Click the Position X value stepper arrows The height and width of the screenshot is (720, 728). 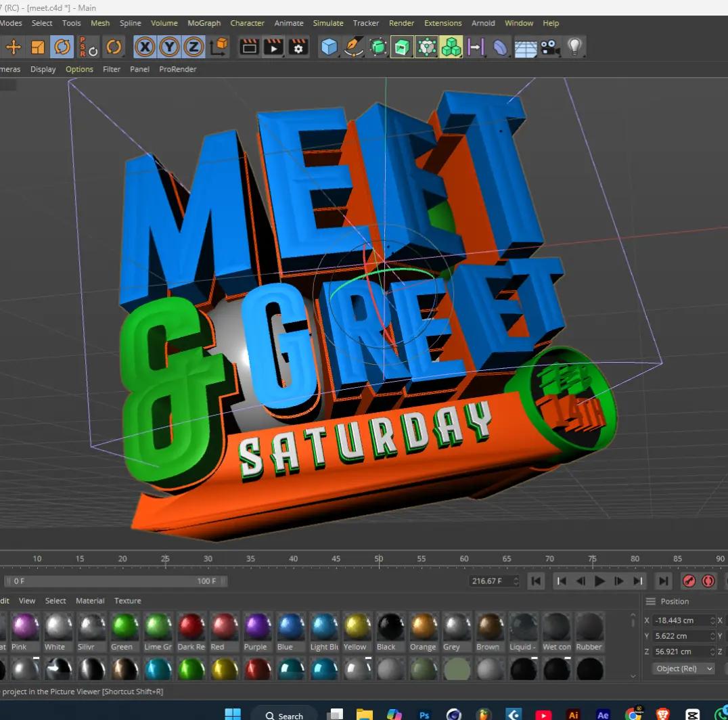pyautogui.click(x=712, y=621)
